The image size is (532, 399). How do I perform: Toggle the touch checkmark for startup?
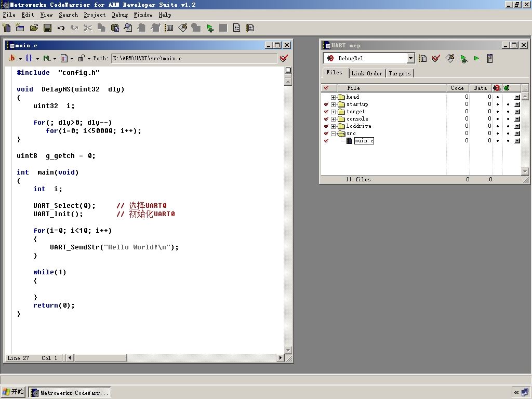[326, 104]
